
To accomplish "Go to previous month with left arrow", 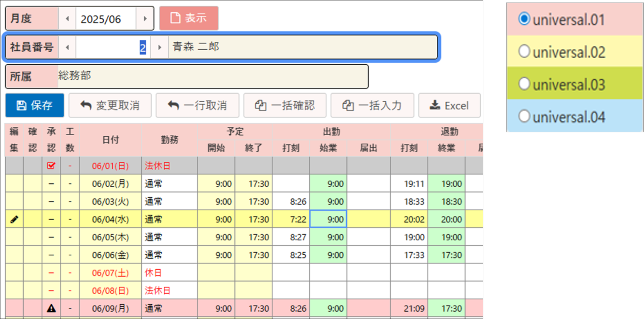I will pos(67,19).
